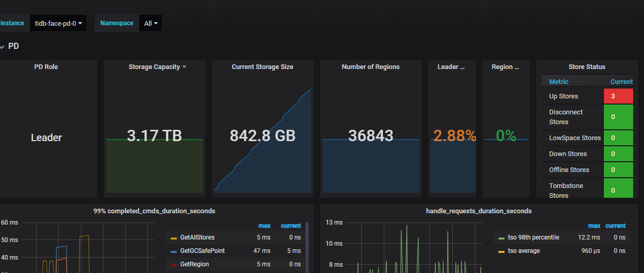The width and height of the screenshot is (644, 273).
Task: Click the Store Status panel title
Action: [x=587, y=67]
